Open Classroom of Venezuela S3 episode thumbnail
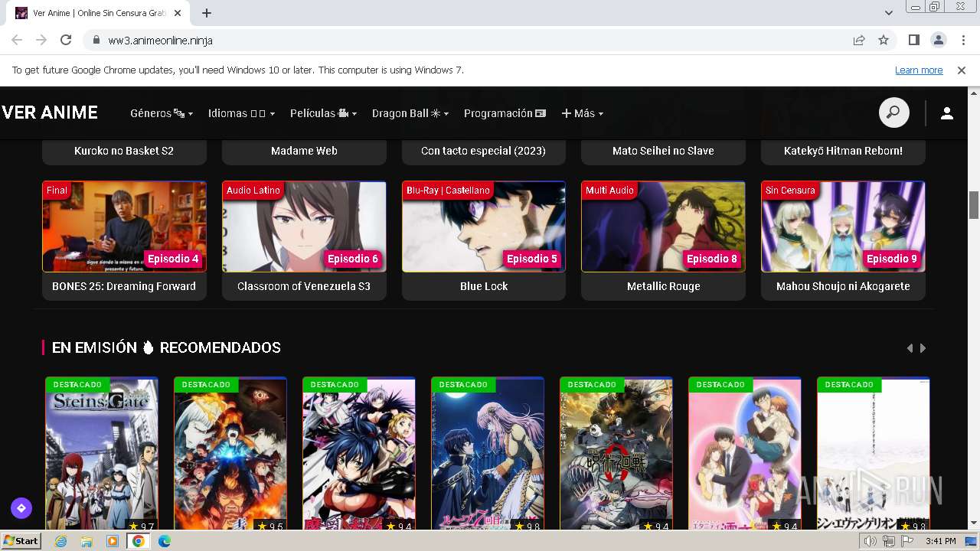The width and height of the screenshot is (980, 551). [304, 227]
